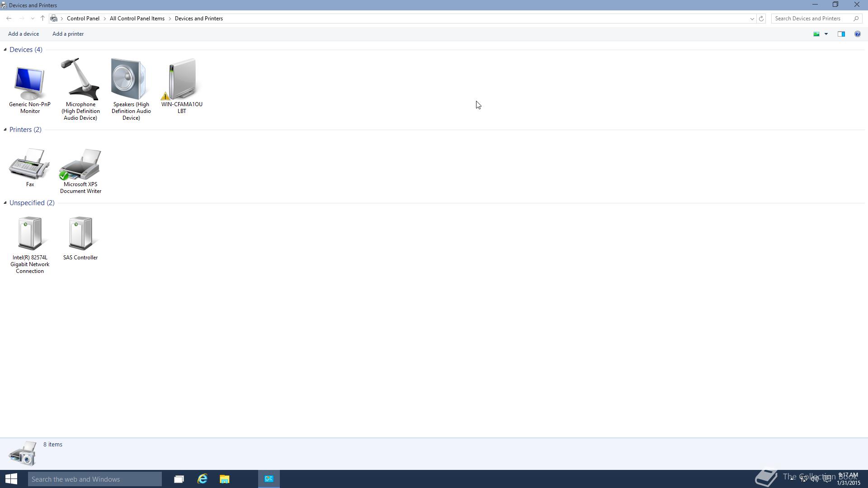Collapse the Printers (2) group

click(x=5, y=130)
